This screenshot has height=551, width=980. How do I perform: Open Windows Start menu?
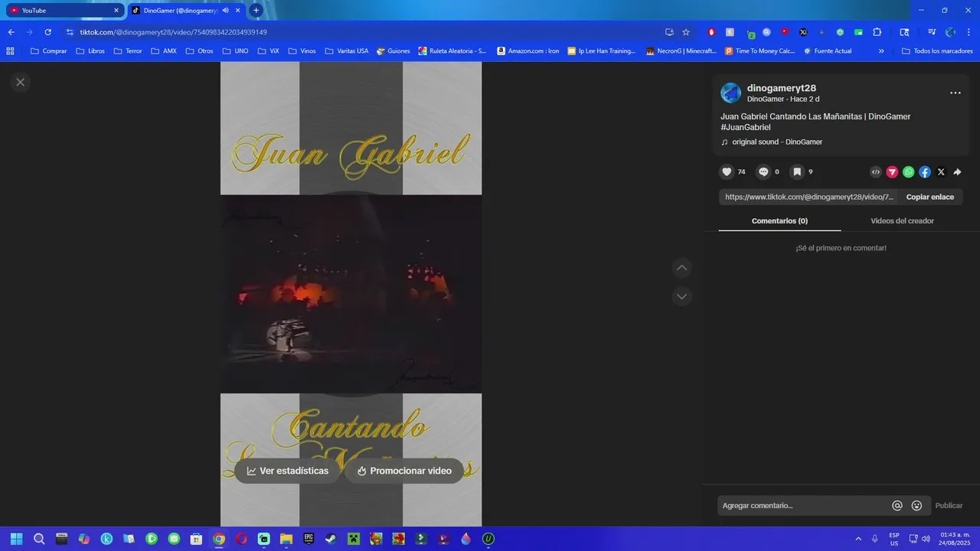(x=16, y=539)
